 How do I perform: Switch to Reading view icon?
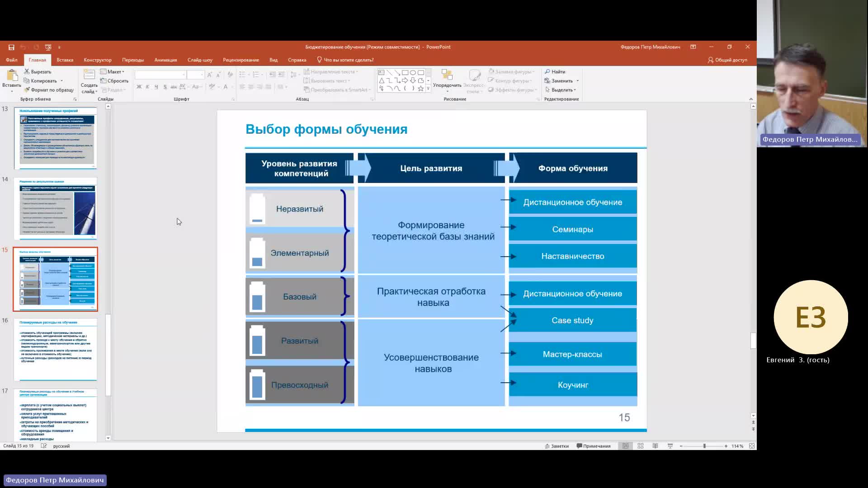(x=656, y=446)
